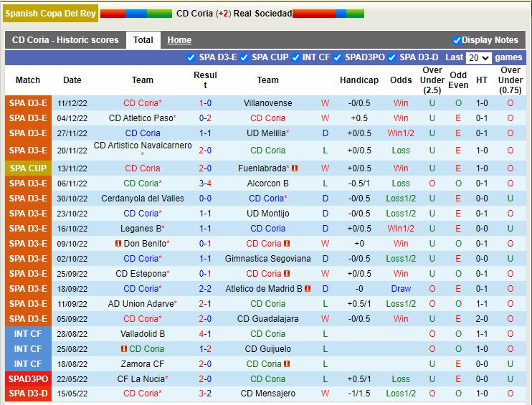Click red card icon beside Fuenlabrada
Image resolution: width=532 pixels, height=405 pixels.
[x=295, y=168]
